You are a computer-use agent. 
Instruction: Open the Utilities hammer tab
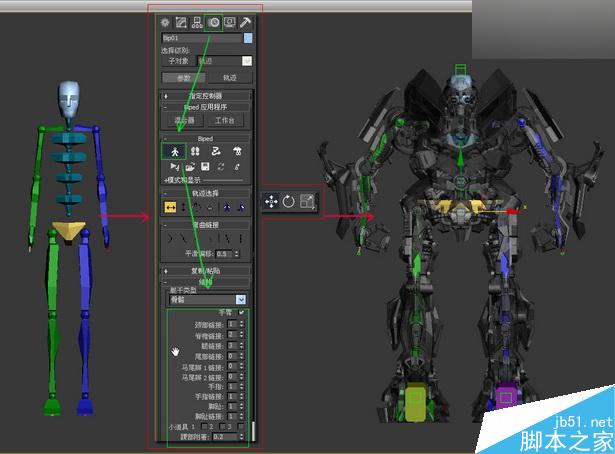(245, 22)
